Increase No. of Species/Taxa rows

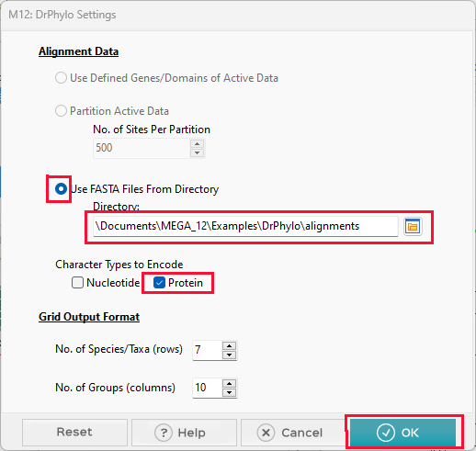point(229,346)
